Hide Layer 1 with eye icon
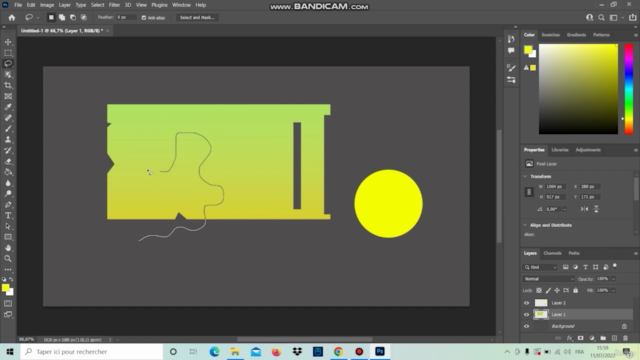Image resolution: width=640 pixels, height=360 pixels. (x=526, y=314)
